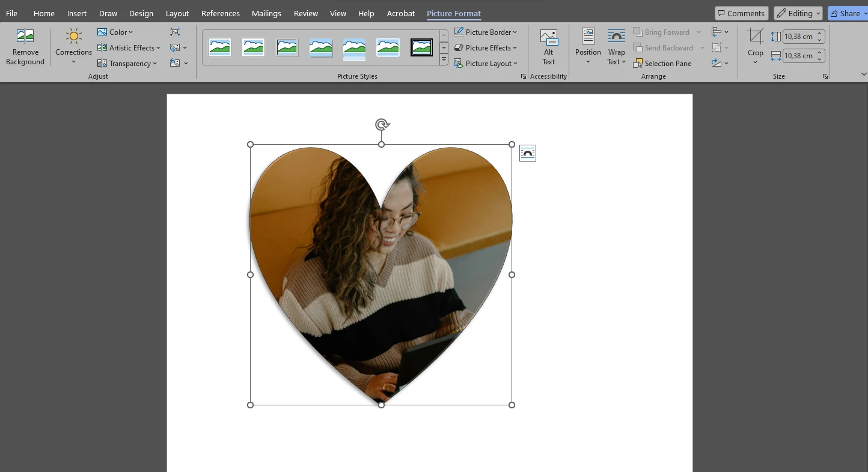Switch to the Mailings tab

point(266,13)
